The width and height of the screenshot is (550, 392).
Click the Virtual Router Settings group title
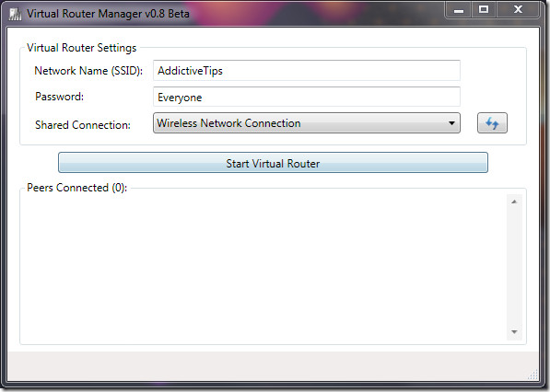point(81,48)
